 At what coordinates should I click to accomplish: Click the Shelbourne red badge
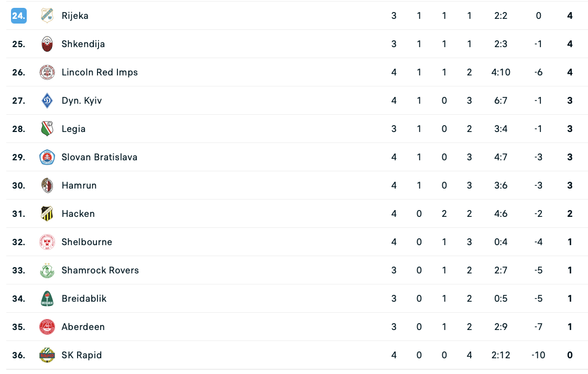coord(47,242)
